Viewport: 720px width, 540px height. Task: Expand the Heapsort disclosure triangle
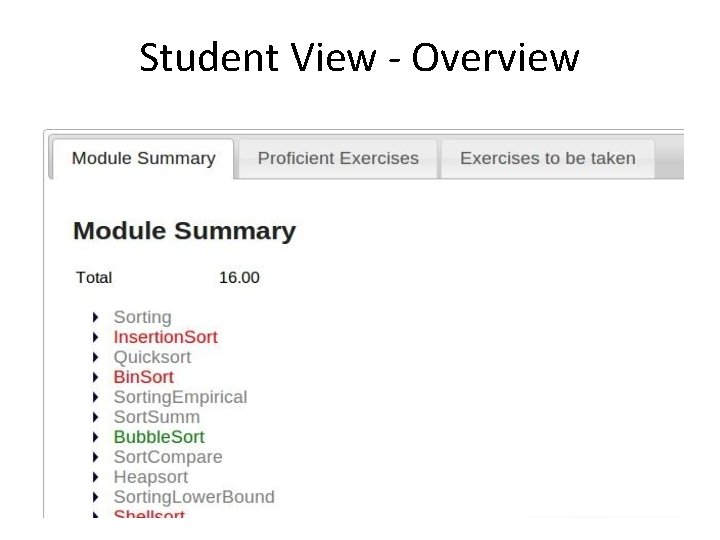point(96,478)
